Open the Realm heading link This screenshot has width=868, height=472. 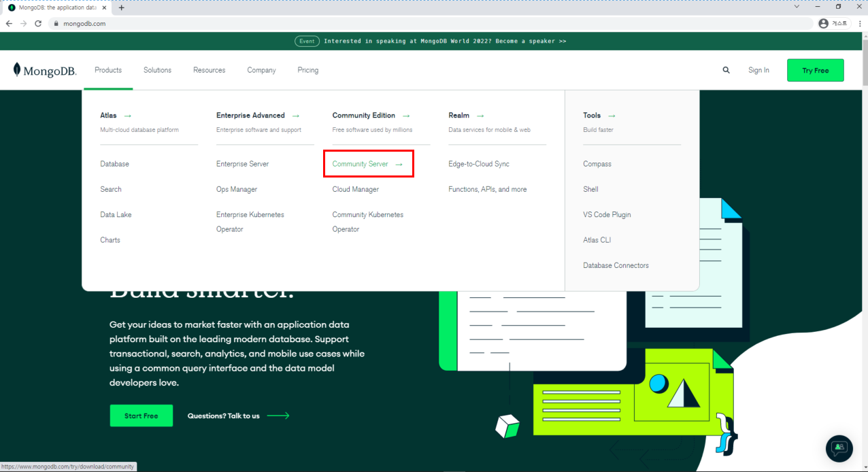[x=467, y=116]
